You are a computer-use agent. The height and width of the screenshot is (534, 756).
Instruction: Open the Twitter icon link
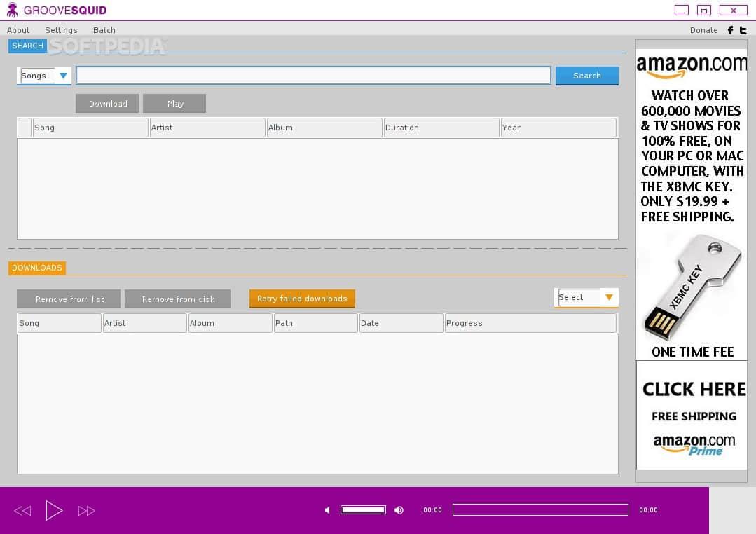(x=743, y=30)
